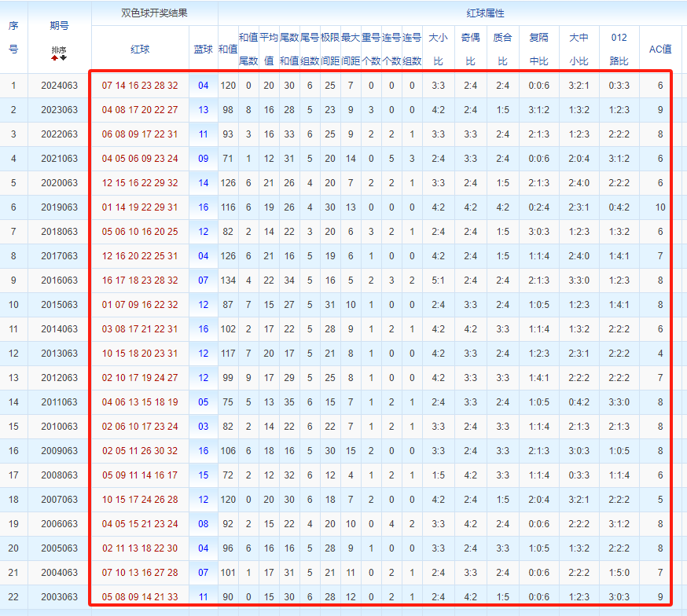Click 大小比 value 1:5 in row 2008063
This screenshot has width=687, height=616.
(438, 475)
